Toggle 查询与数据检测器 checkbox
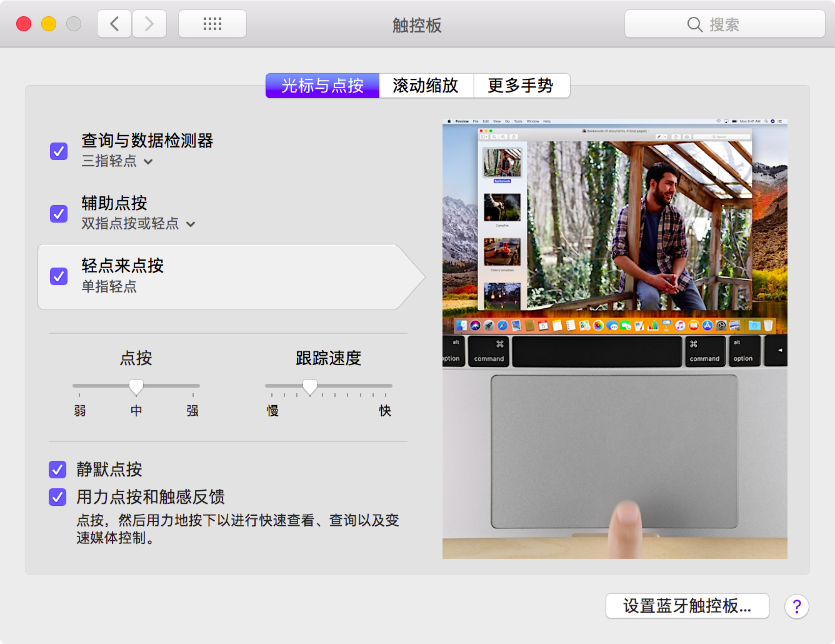The height and width of the screenshot is (644, 835). coord(59,151)
